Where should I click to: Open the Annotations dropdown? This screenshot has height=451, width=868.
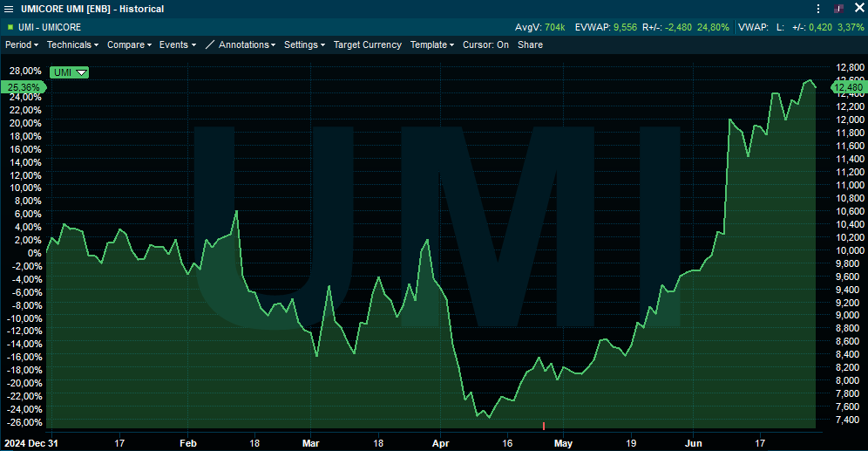click(247, 44)
